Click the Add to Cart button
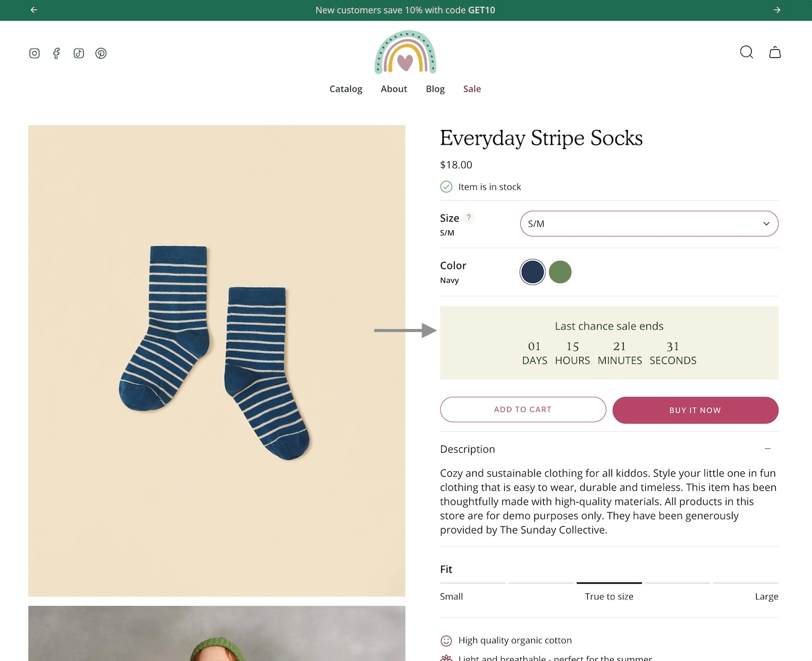The width and height of the screenshot is (812, 661). click(523, 410)
